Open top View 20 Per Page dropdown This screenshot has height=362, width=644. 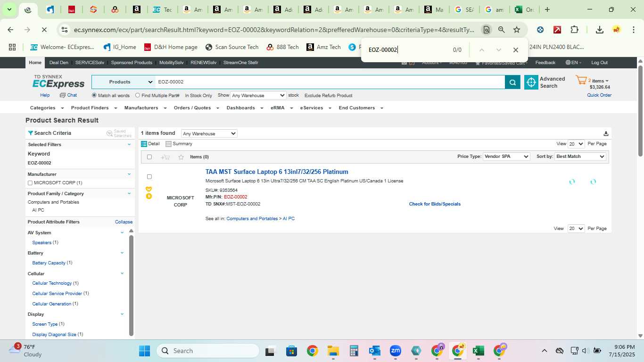[x=576, y=144]
